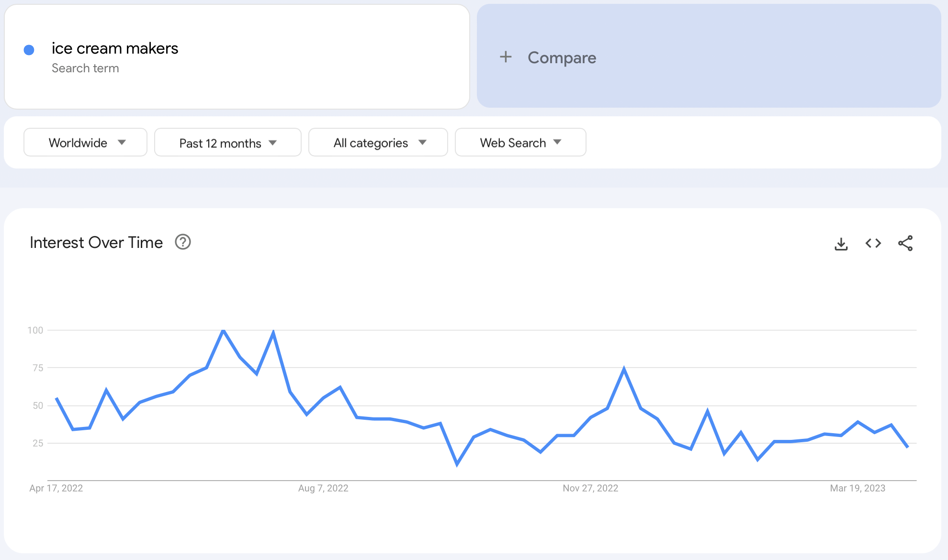Viewport: 948px width, 560px height.
Task: Click the blue dot beside the search term
Action: pos(29,50)
